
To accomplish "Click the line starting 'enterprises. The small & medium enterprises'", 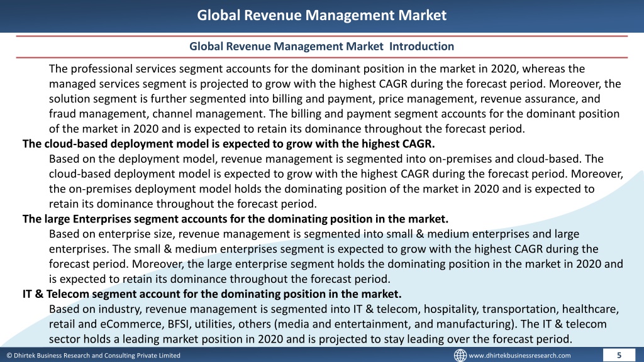I will [x=323, y=249].
